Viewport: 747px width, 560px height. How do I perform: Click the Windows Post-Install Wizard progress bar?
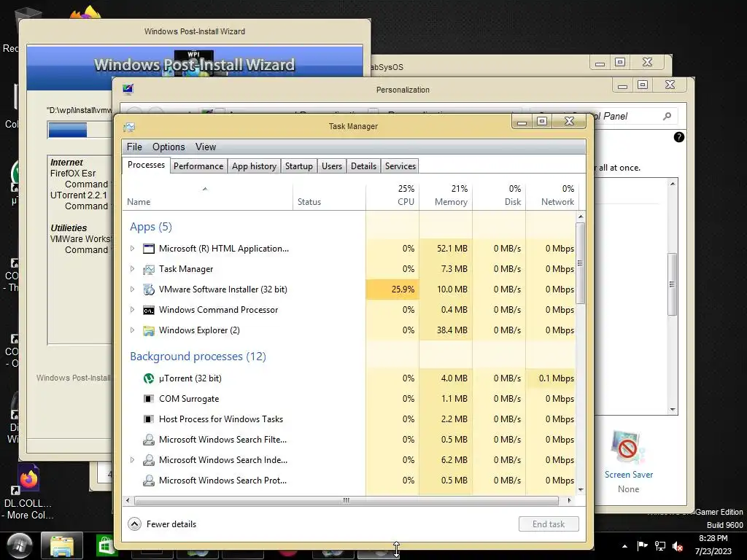coord(80,130)
